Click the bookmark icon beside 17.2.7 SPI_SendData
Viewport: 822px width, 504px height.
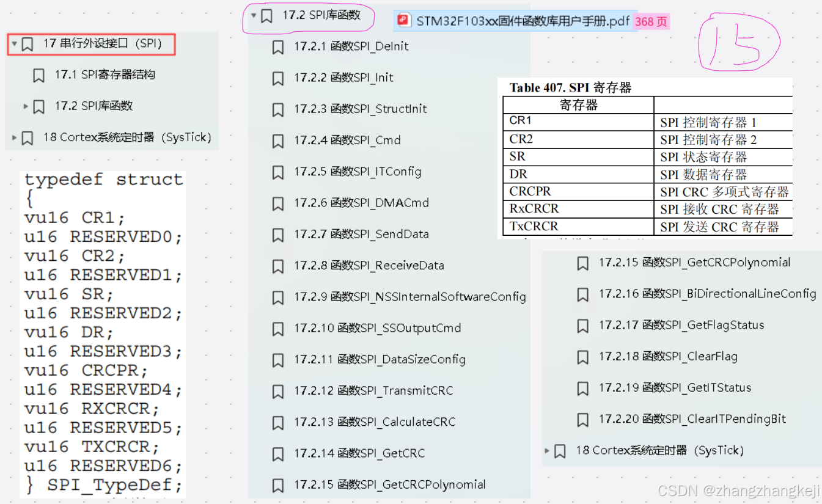point(278,235)
